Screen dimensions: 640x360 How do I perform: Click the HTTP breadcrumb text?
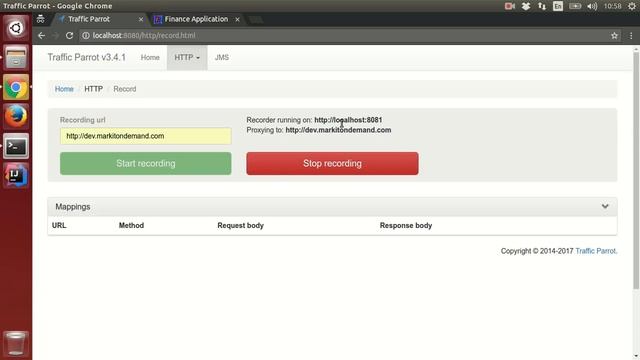click(93, 89)
